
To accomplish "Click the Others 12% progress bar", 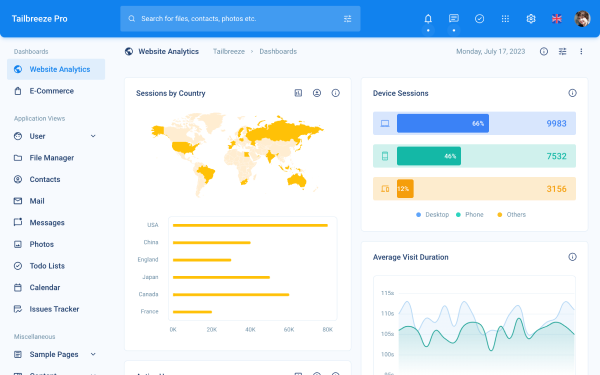I will [405, 189].
